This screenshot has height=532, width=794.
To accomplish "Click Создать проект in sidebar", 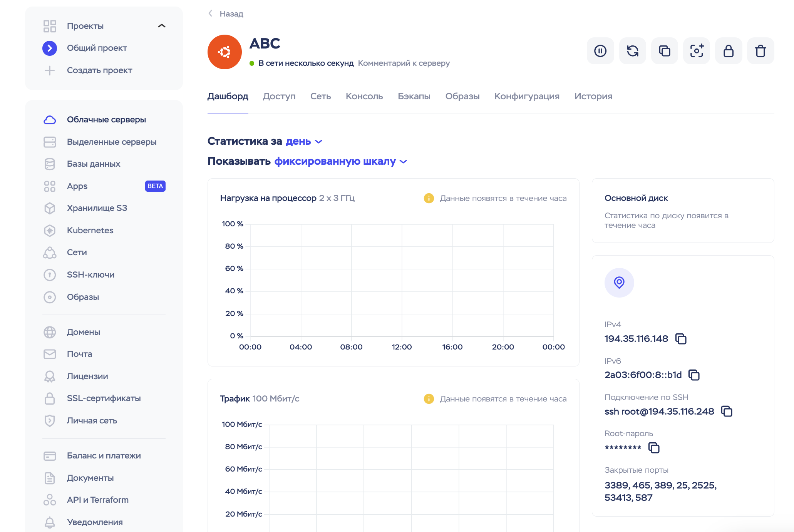I will 99,70.
